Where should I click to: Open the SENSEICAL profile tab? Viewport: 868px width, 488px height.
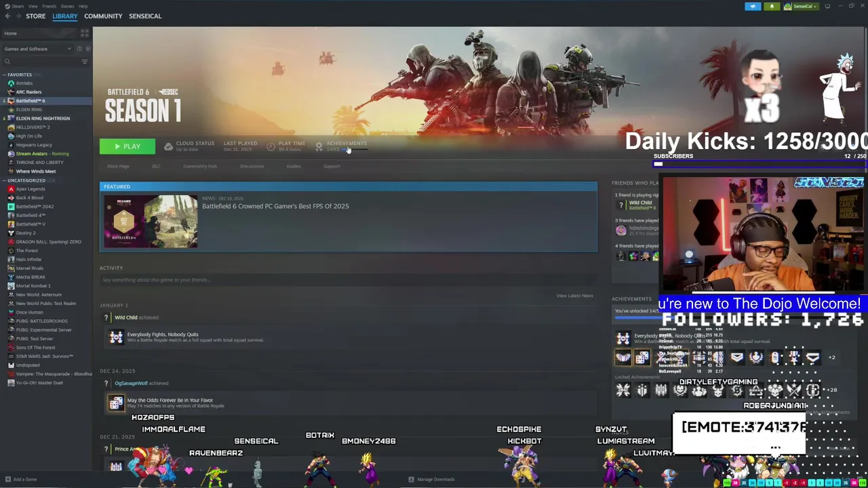coord(145,16)
